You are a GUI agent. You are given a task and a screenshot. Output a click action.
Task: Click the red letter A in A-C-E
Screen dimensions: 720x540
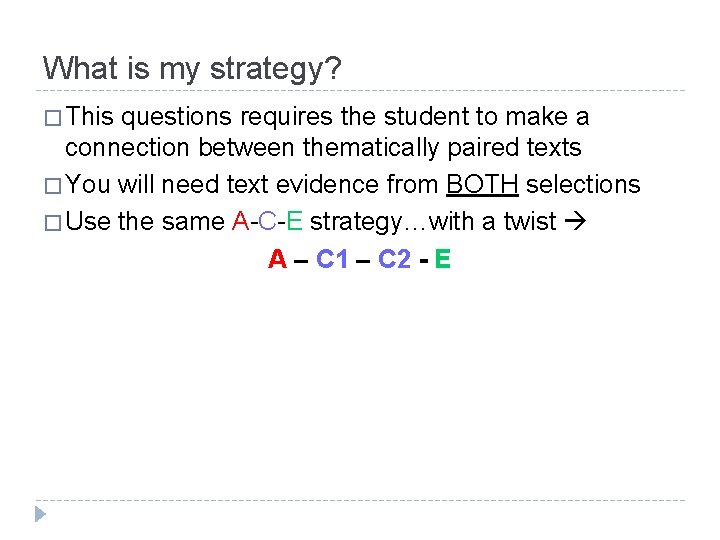click(x=241, y=221)
